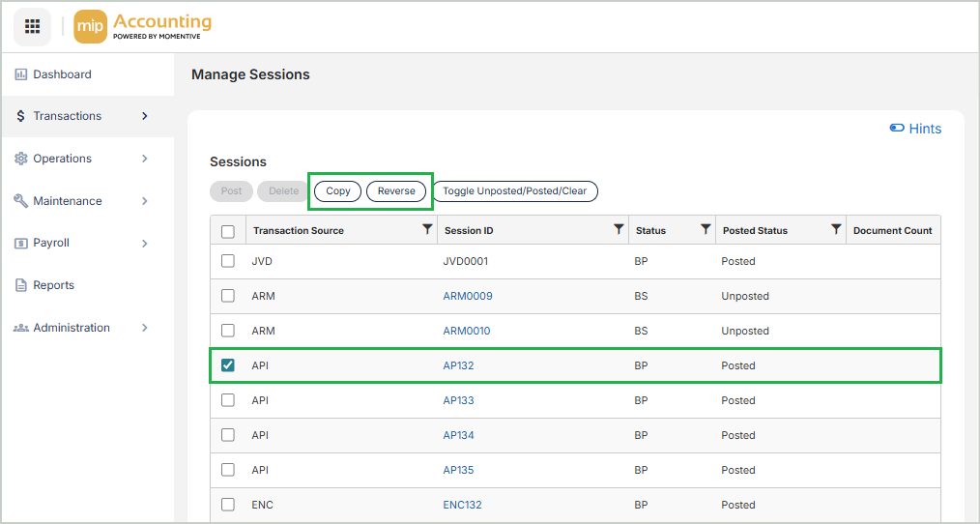The height and width of the screenshot is (524, 980).
Task: Open the Posted Status filter icon
Action: [836, 230]
